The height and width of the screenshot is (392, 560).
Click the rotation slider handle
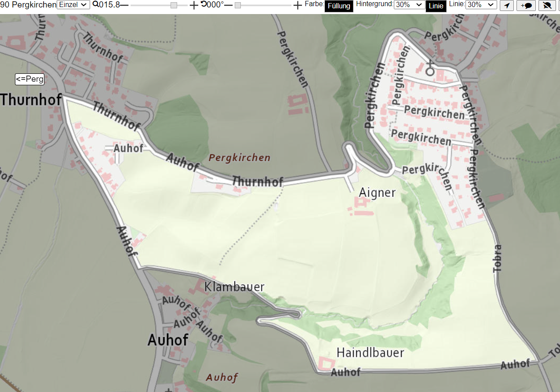tap(238, 5)
